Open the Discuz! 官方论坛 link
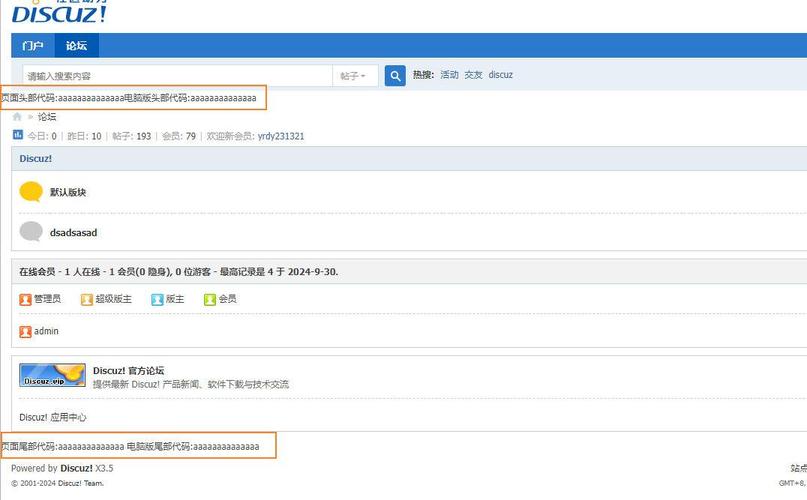 coord(129,371)
